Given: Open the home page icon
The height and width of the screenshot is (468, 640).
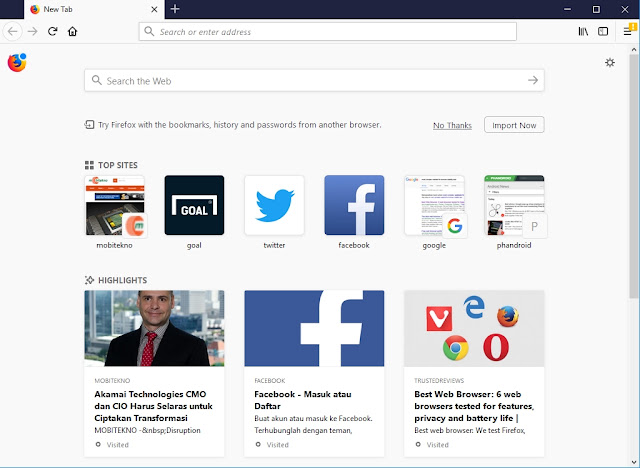Looking at the screenshot, I should (72, 31).
